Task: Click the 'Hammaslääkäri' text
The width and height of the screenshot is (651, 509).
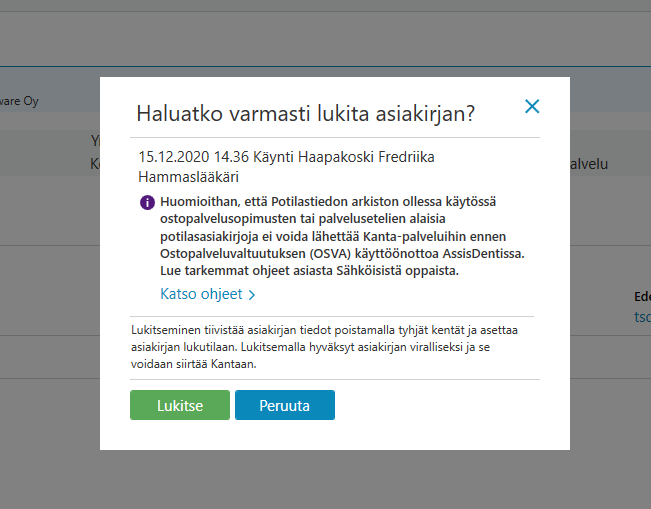Action: click(188, 177)
